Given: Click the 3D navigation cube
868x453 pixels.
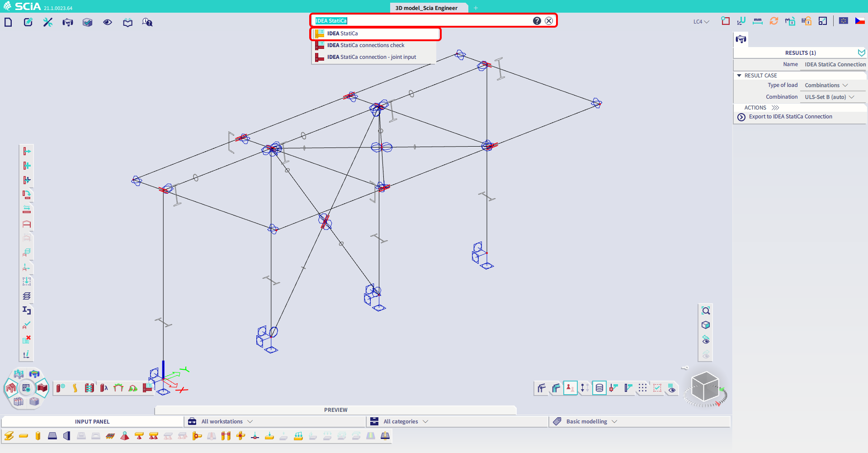Looking at the screenshot, I should click(705, 387).
